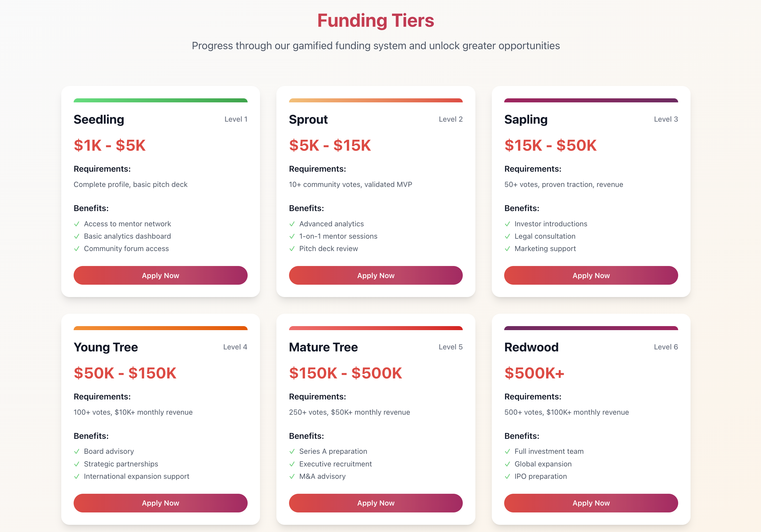Apply for the Young Tree tier
Viewport: 761px width, 532px height.
[160, 503]
